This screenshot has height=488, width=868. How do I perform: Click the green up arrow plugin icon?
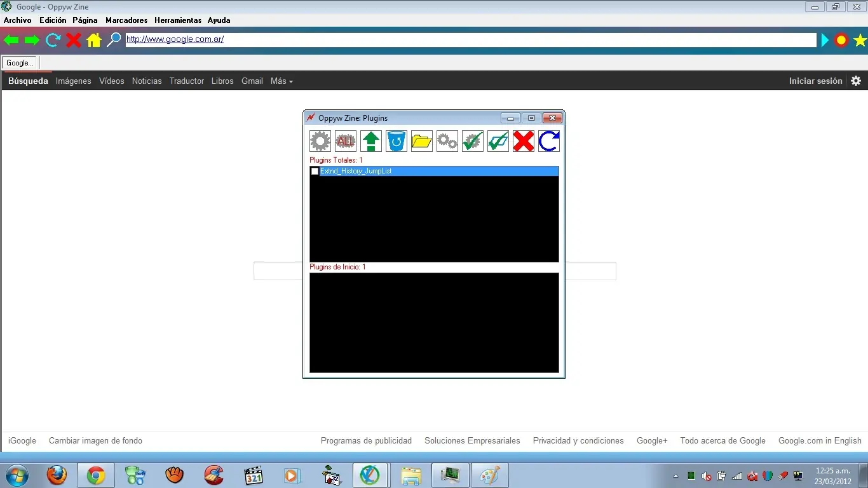tap(371, 141)
